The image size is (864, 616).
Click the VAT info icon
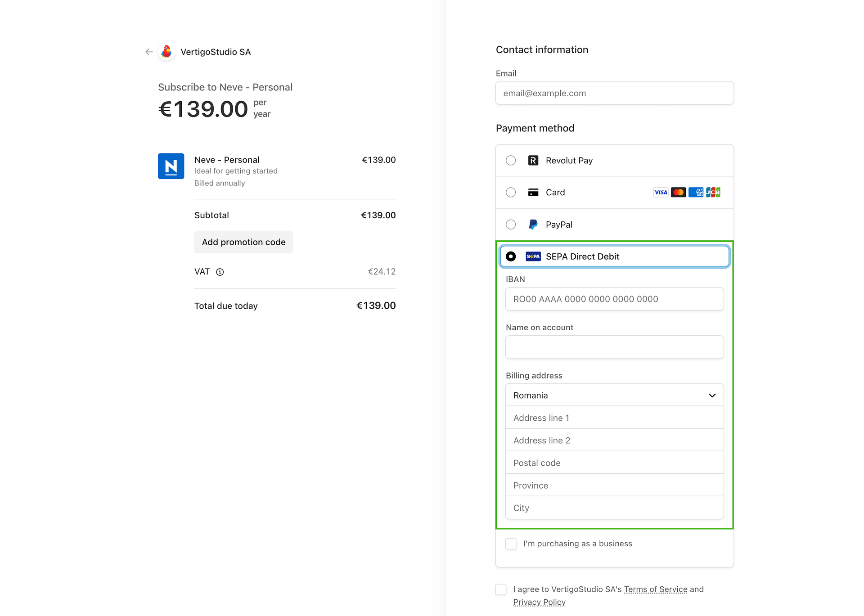tap(220, 272)
